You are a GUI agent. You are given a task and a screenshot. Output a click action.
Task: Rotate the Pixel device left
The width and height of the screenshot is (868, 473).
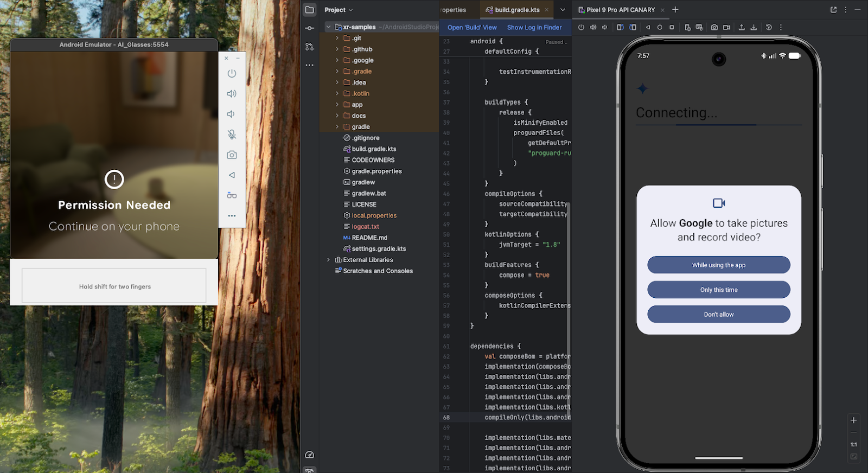[620, 27]
